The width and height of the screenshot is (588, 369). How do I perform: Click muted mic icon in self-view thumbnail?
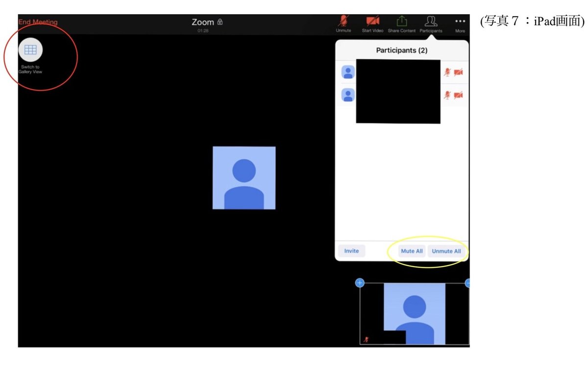point(366,339)
